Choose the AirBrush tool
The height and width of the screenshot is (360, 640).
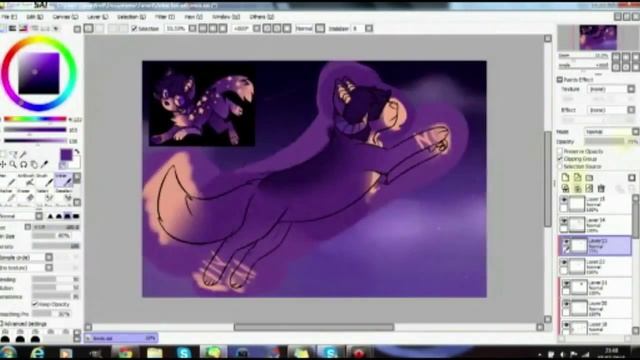click(x=26, y=180)
